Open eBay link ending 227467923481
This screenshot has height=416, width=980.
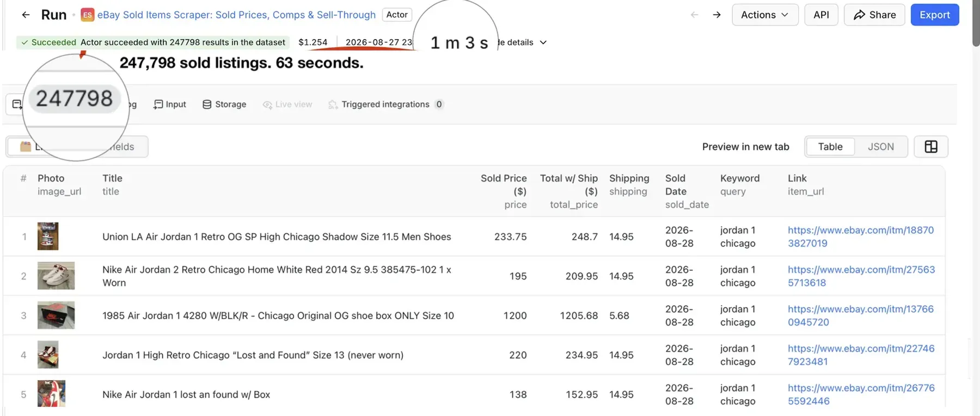pyautogui.click(x=861, y=355)
